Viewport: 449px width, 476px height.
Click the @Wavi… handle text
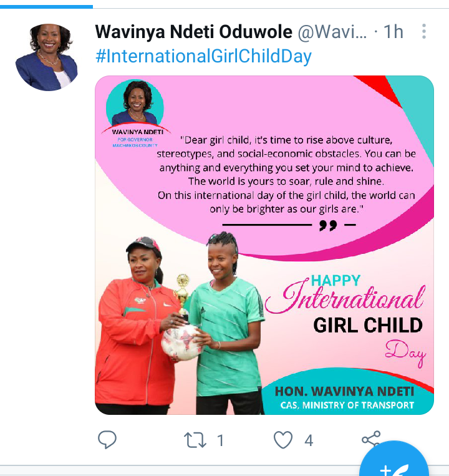point(332,32)
